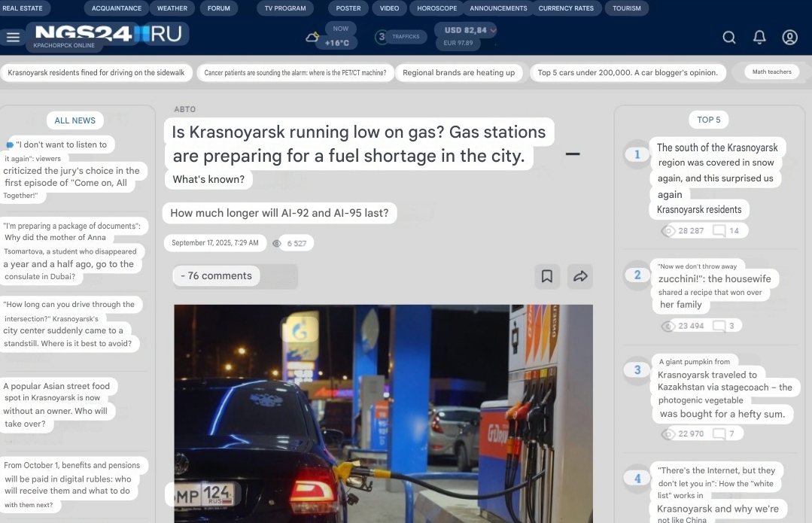Viewport: 812px width, 523px height.
Task: Read jury's choice 'Come on, All Together' news
Action: click(72, 170)
